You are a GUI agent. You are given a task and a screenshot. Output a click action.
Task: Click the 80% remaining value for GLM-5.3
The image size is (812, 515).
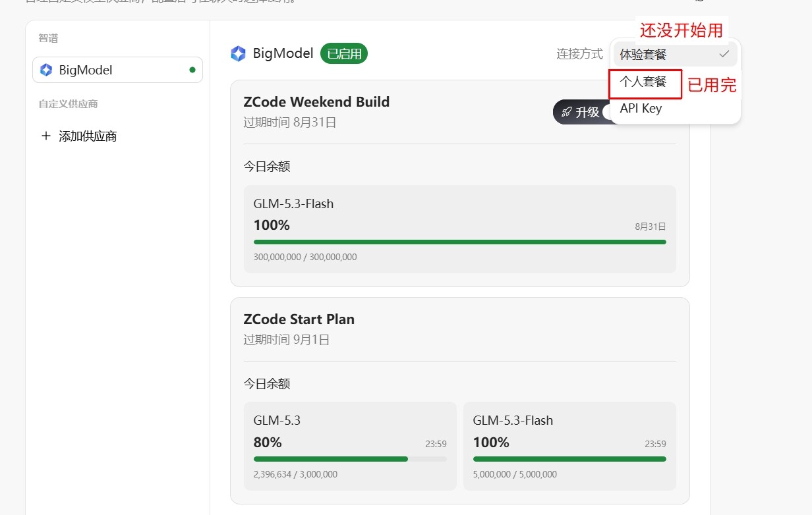click(268, 443)
